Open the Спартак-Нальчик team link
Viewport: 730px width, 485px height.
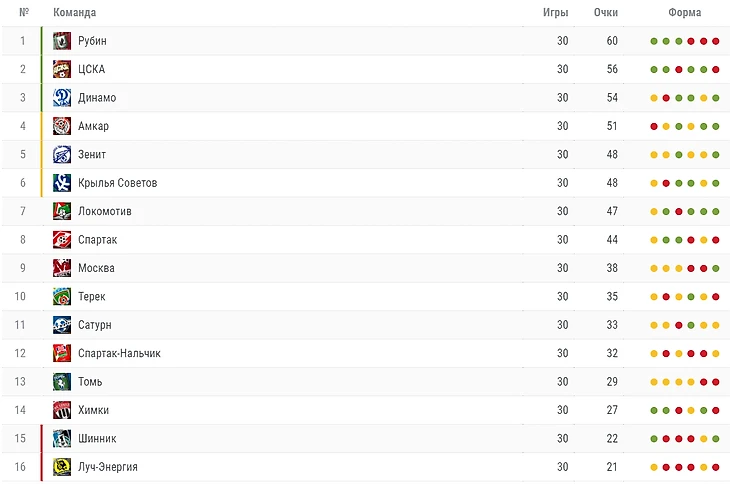pos(119,353)
